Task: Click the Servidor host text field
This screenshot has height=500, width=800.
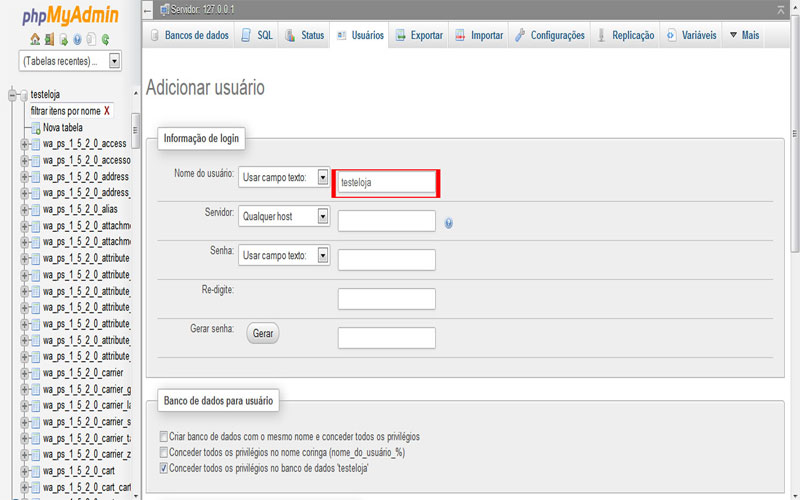Action: click(x=386, y=221)
